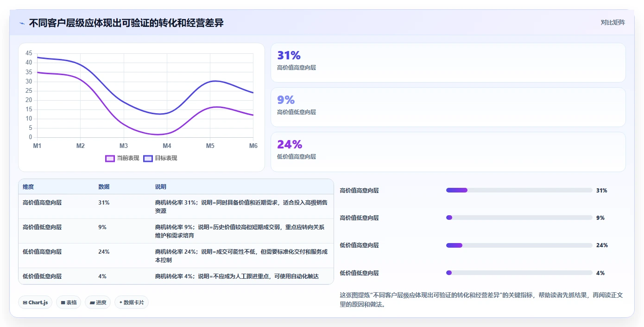Click the 商机转化率 31% description cell

(241, 206)
